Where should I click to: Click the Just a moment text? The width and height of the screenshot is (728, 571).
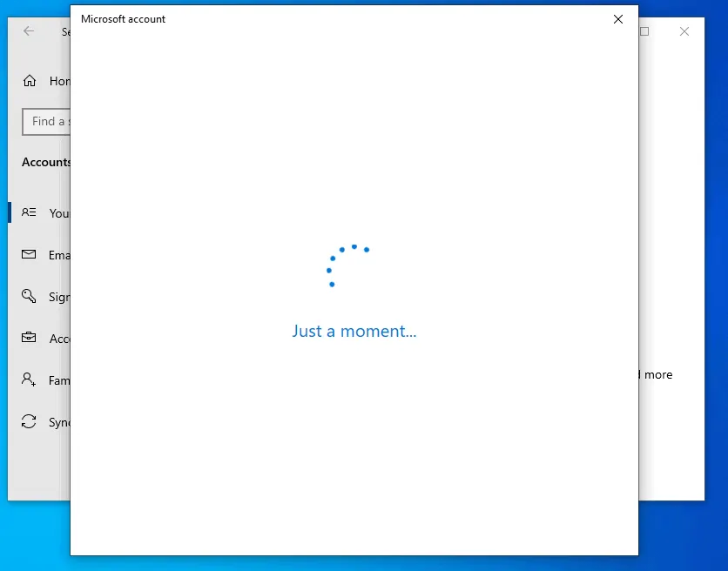point(354,331)
